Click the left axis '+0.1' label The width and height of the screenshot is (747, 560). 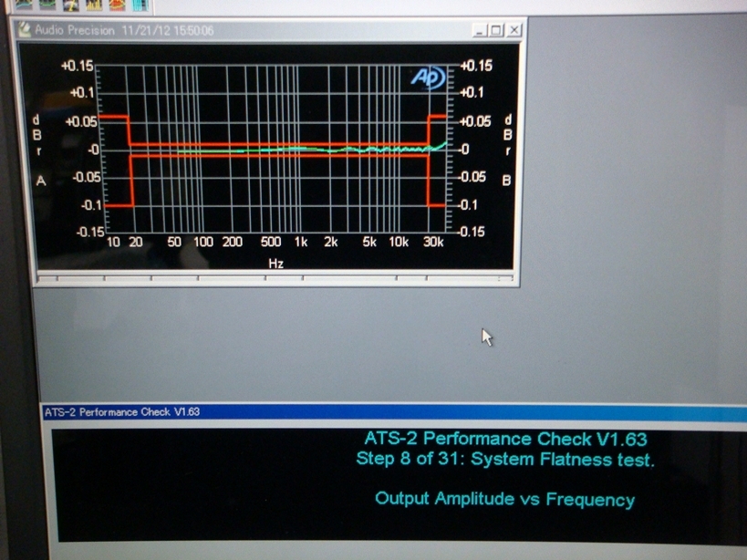(x=82, y=92)
